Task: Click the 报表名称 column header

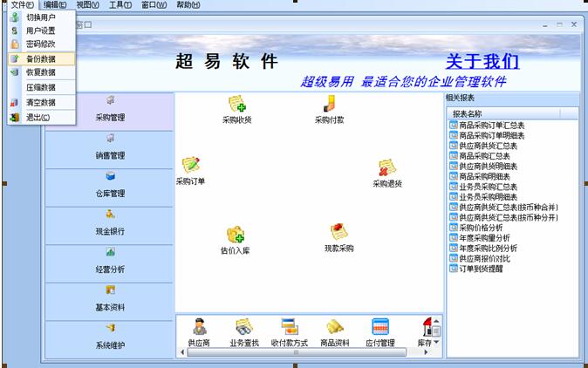Action: 503,114
